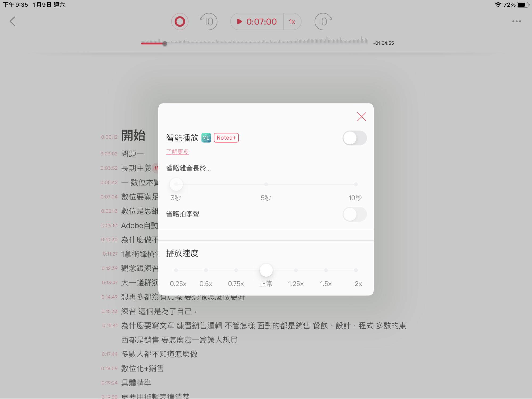Viewport: 532px width, 399px height.
Task: Tap the back arrow to leave the note
Action: pyautogui.click(x=12, y=21)
